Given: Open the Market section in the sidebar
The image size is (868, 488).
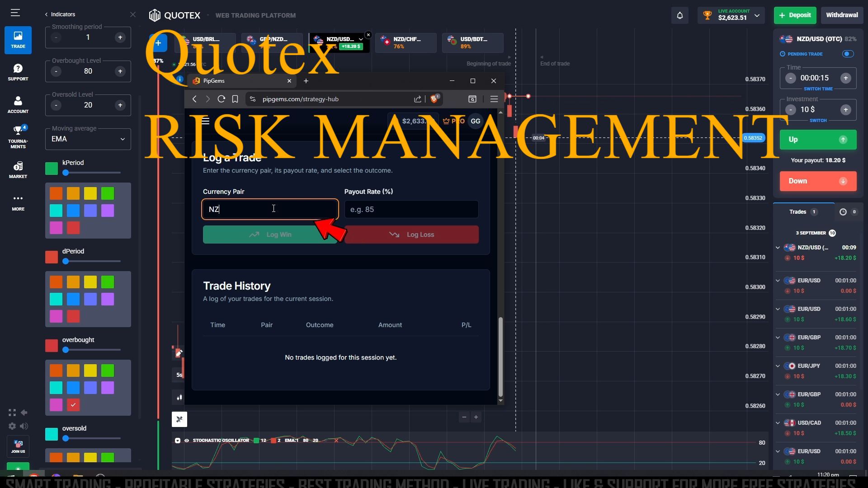Looking at the screenshot, I should click(x=18, y=170).
